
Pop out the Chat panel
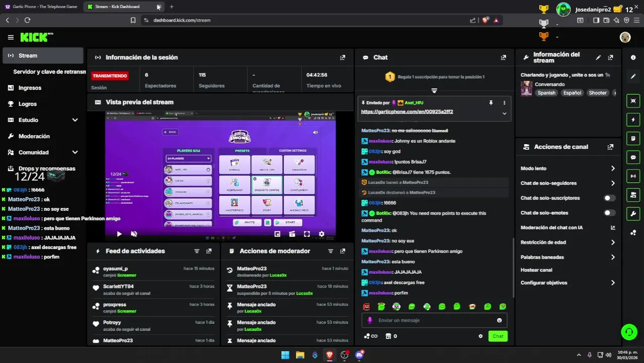coord(503,57)
